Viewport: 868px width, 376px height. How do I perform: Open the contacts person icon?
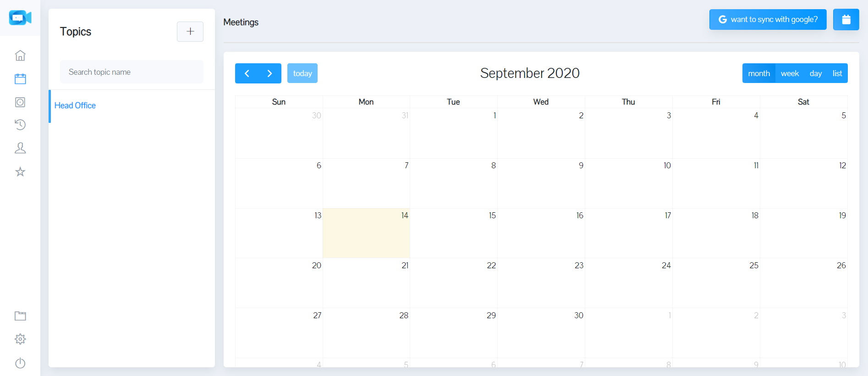(20, 148)
